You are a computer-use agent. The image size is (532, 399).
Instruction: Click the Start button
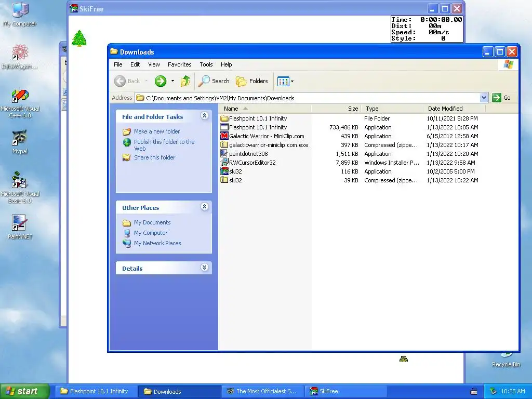click(24, 391)
